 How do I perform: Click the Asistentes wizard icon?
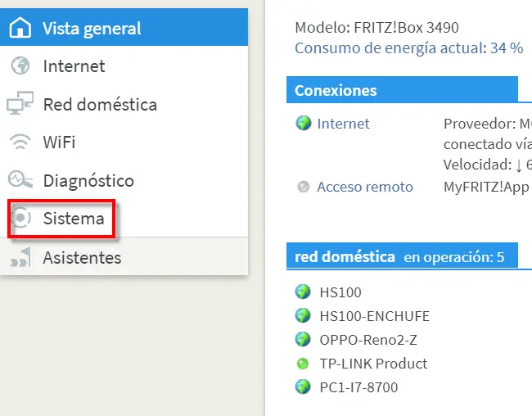pos(19,257)
